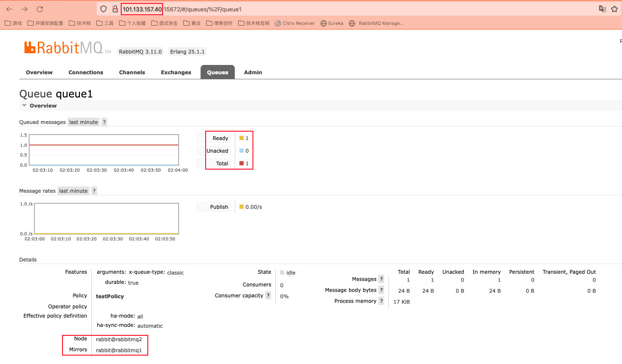
Task: Open help for Messages row
Action: 381,279
